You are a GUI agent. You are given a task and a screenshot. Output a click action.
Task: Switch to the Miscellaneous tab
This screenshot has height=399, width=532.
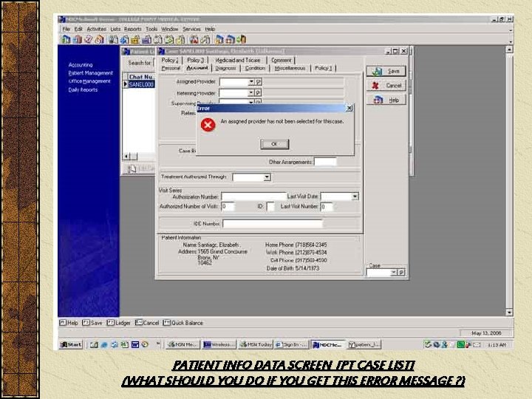coord(290,68)
